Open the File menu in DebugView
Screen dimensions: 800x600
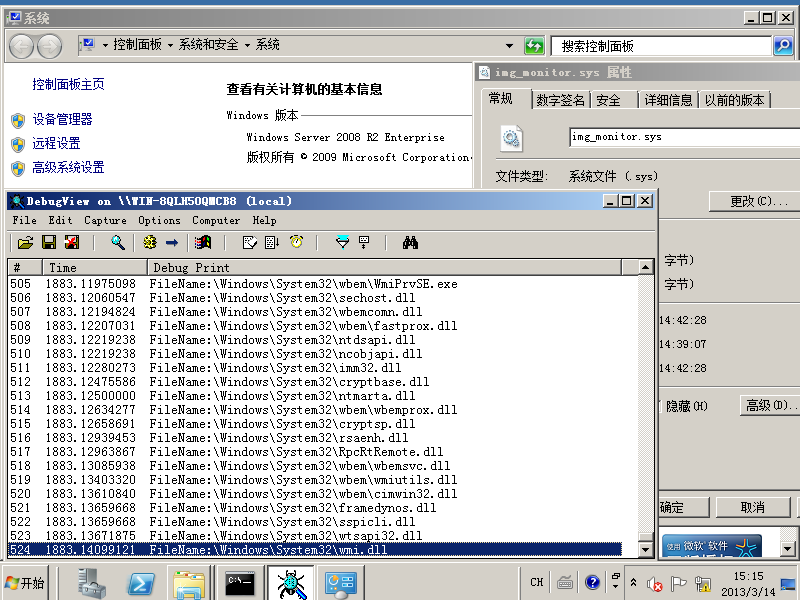[x=24, y=220]
